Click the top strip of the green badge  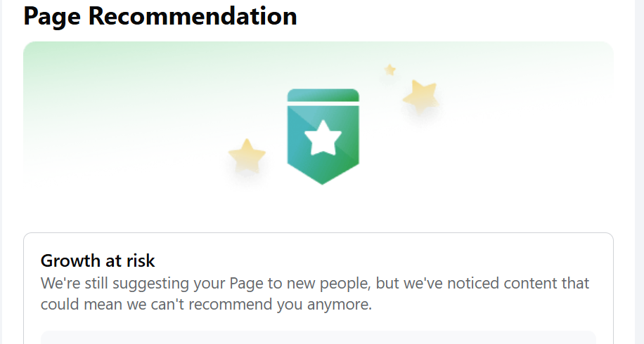point(323,95)
